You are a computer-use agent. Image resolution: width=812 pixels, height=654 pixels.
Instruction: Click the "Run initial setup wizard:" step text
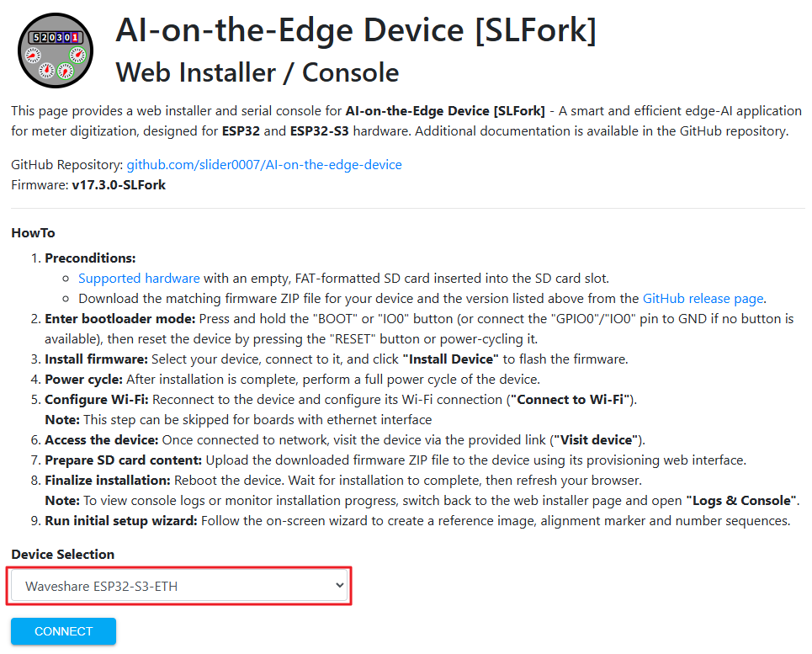pos(120,520)
